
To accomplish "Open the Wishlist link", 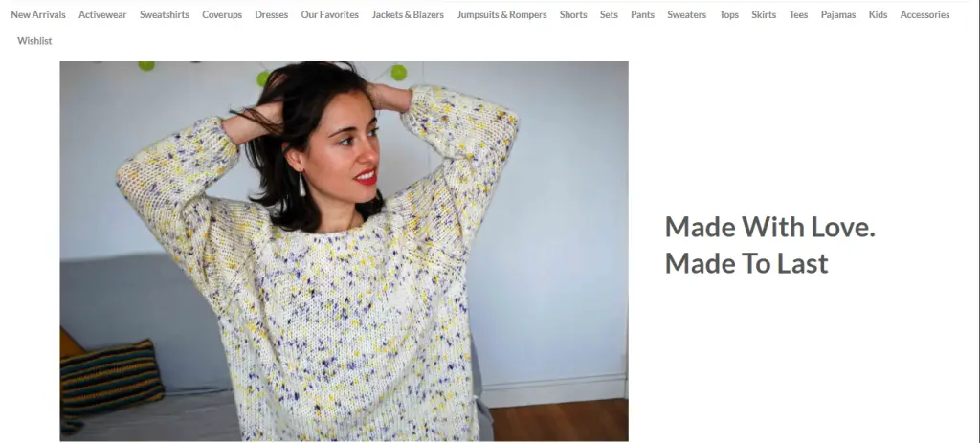I will tap(35, 41).
